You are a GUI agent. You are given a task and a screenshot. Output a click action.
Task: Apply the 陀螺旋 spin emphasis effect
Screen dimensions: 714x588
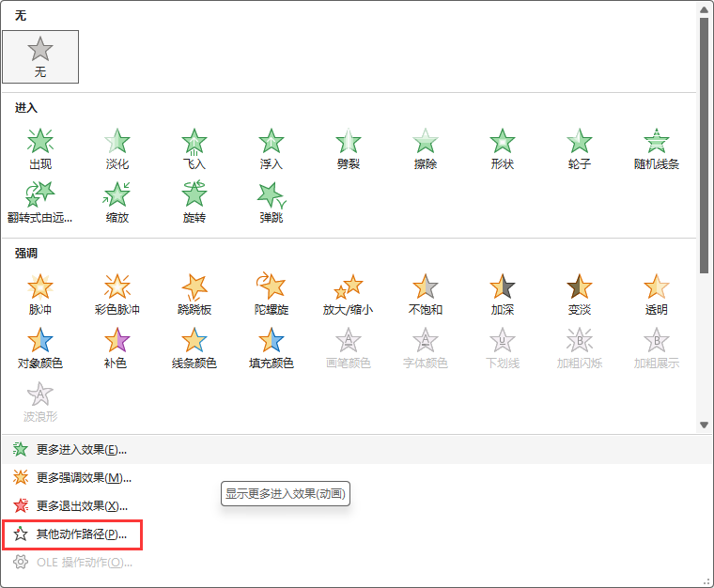coord(272,294)
